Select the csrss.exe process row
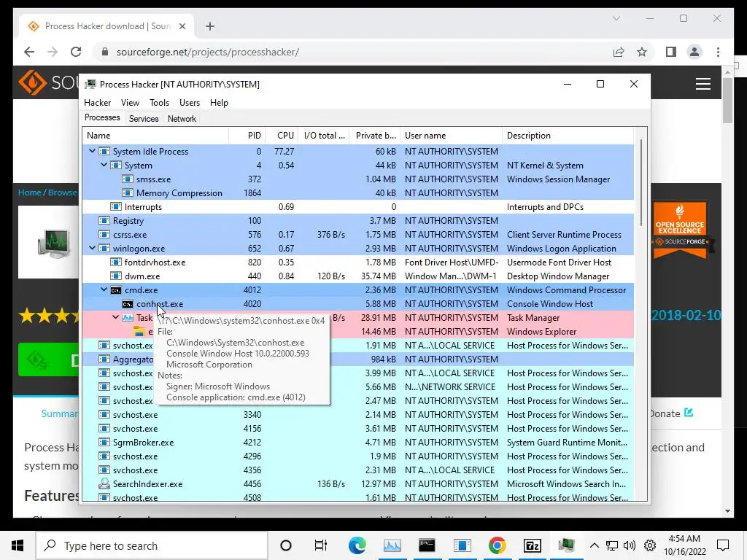 pos(357,234)
